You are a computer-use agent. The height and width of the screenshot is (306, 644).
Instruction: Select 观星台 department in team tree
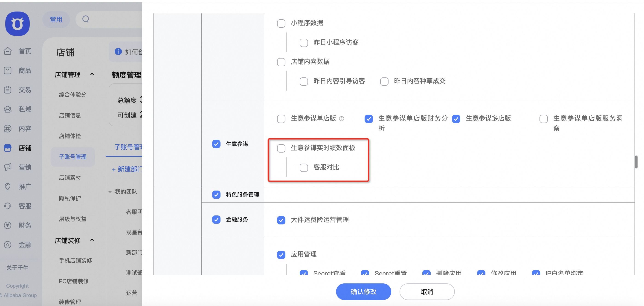(x=134, y=232)
